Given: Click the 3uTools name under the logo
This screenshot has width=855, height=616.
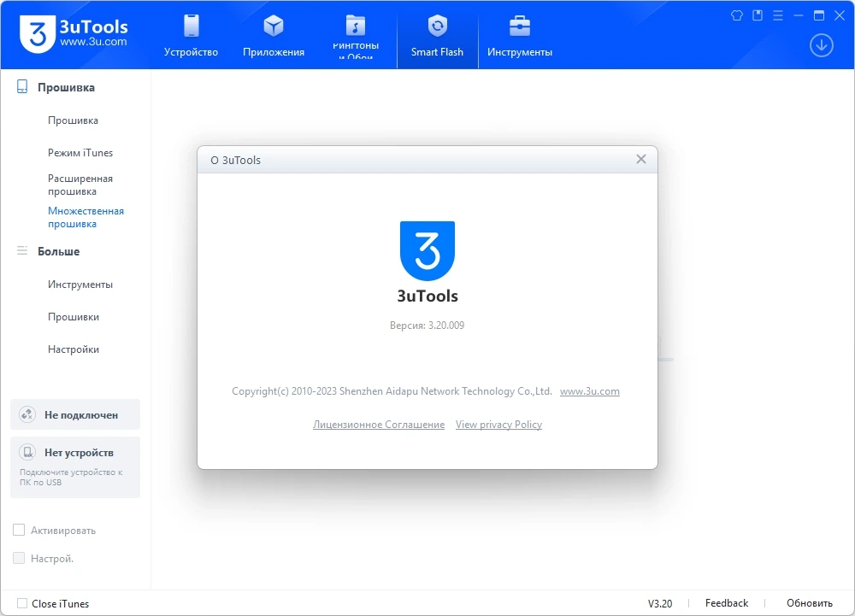Looking at the screenshot, I should pos(427,296).
